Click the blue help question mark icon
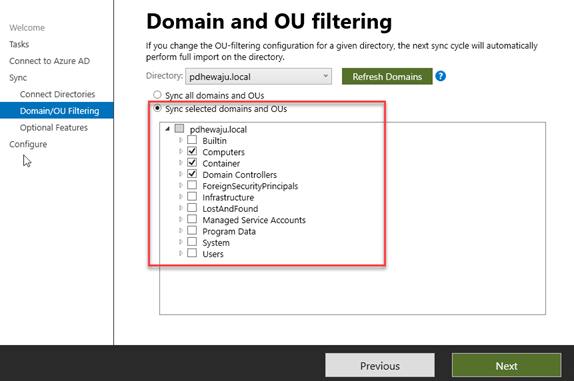Viewport: 574px width, 381px height. coord(441,76)
